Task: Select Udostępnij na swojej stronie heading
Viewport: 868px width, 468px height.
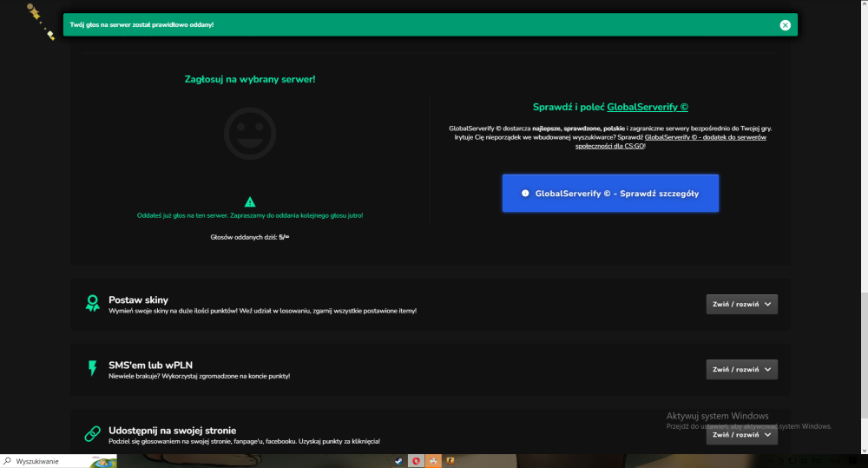Action: [172, 431]
